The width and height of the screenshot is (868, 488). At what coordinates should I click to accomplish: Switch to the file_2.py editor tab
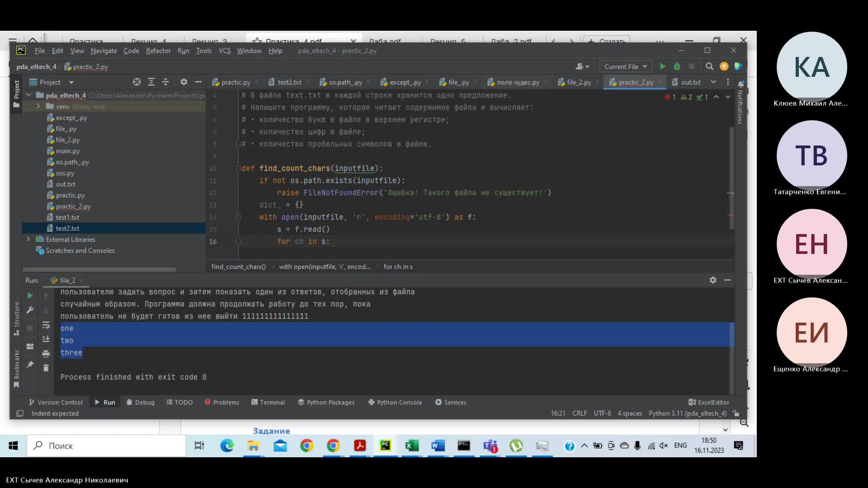click(x=578, y=82)
